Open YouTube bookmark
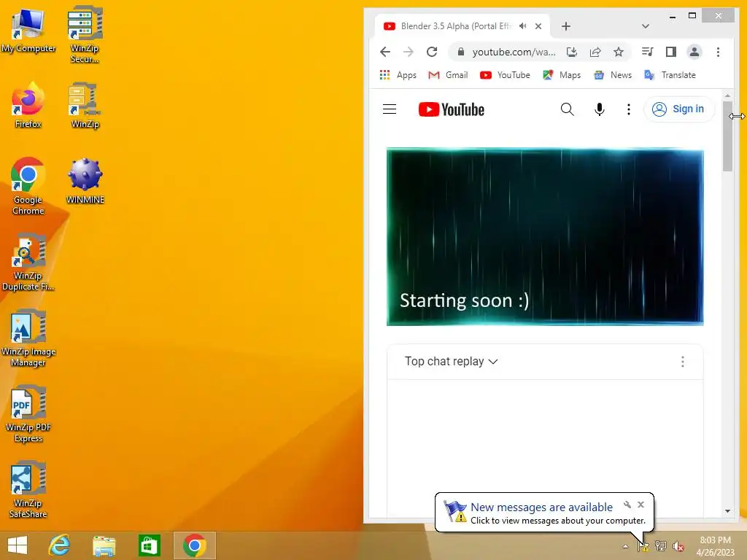The image size is (747, 560). (505, 75)
